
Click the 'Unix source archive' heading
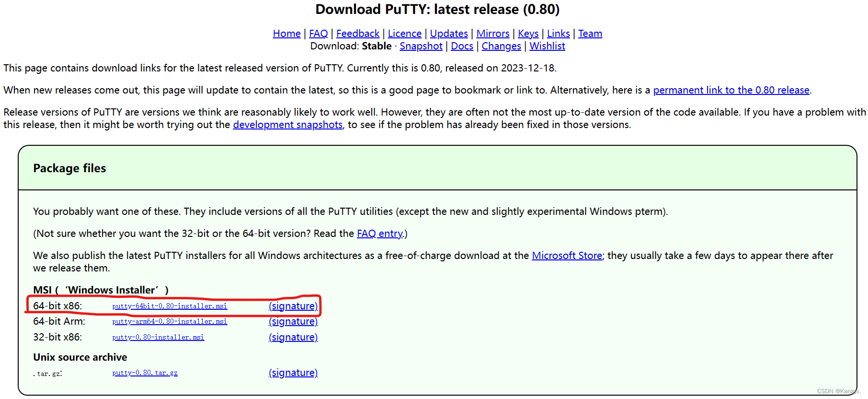coord(80,357)
